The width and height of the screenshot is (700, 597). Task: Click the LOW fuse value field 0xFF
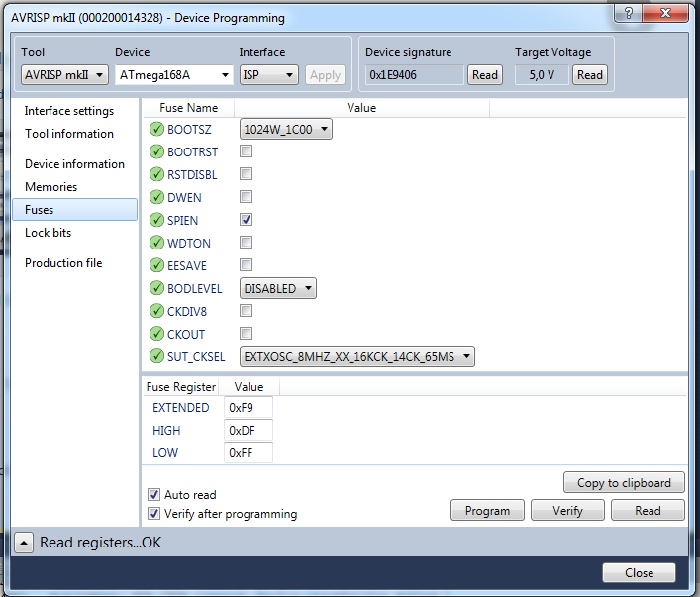point(249,453)
